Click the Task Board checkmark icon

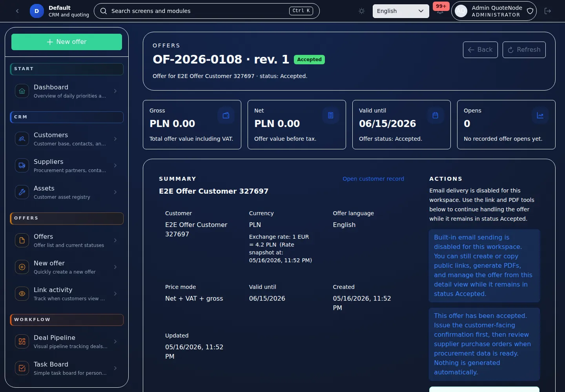[22, 368]
